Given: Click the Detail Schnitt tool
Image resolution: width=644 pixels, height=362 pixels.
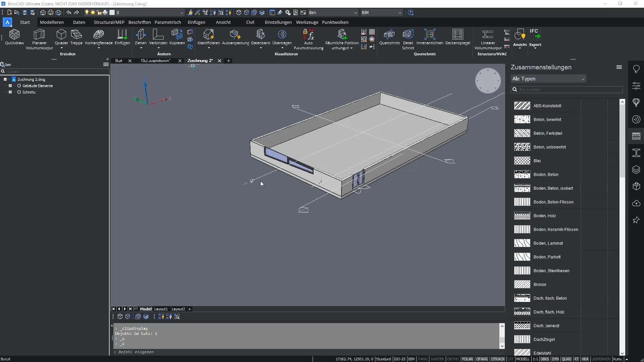Looking at the screenshot, I should tap(408, 39).
